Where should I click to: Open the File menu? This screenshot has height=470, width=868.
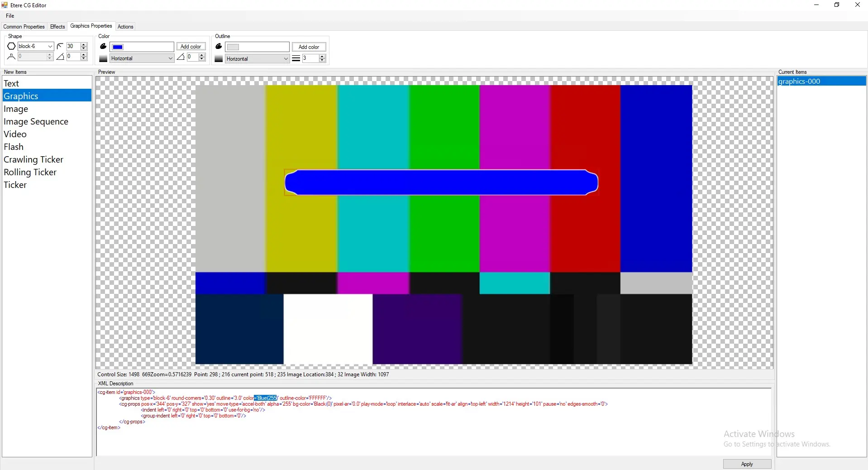point(10,16)
